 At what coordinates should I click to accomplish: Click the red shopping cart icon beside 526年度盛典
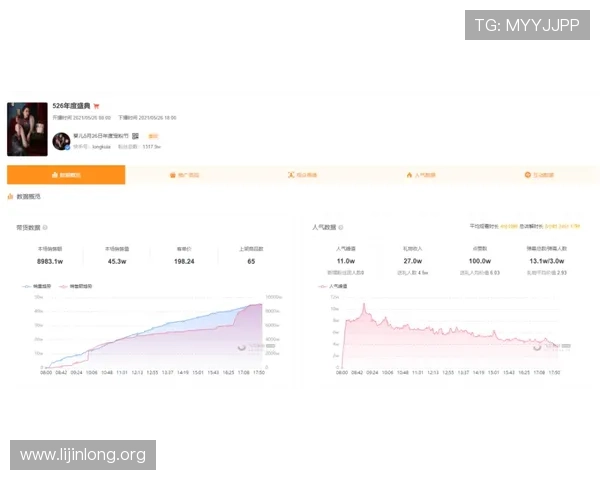(x=96, y=106)
